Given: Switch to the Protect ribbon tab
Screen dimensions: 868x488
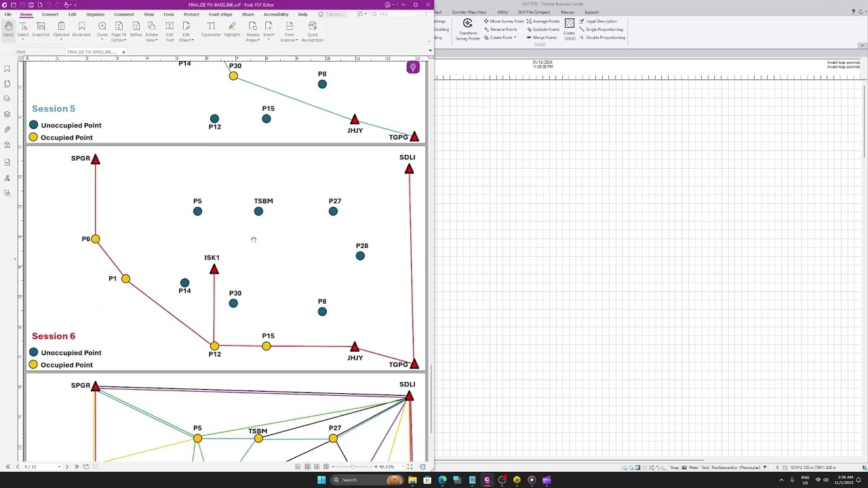Looking at the screenshot, I should tap(191, 14).
